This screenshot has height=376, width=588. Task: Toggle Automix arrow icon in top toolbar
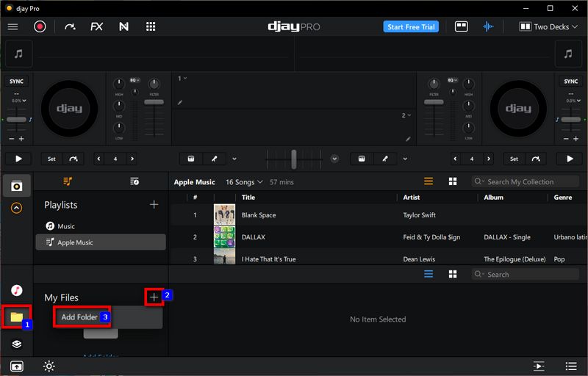[x=70, y=26]
